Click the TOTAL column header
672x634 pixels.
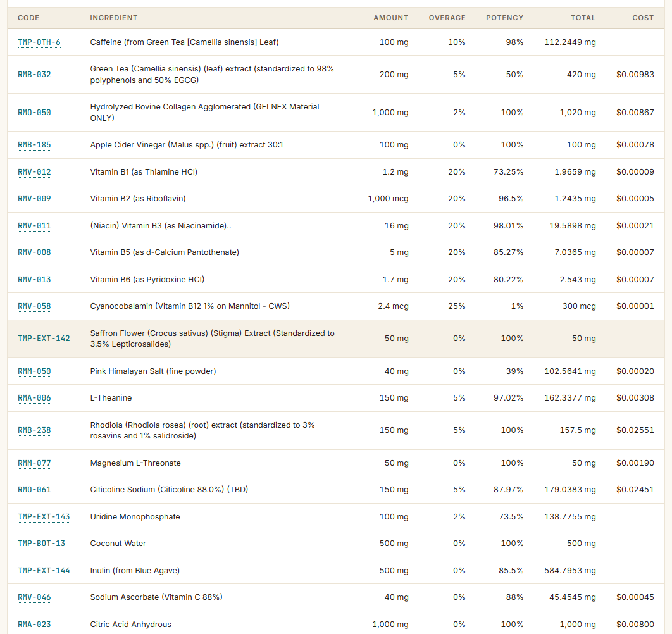click(583, 18)
